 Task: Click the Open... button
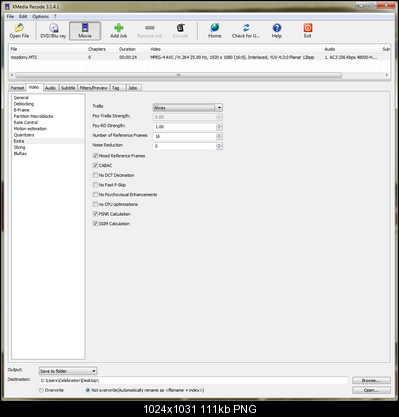[371, 390]
